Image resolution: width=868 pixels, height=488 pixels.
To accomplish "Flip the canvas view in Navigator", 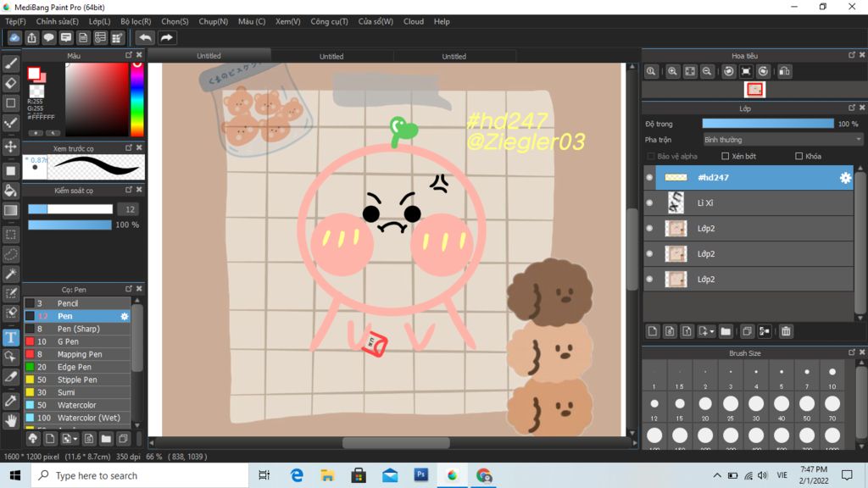I will coord(784,71).
